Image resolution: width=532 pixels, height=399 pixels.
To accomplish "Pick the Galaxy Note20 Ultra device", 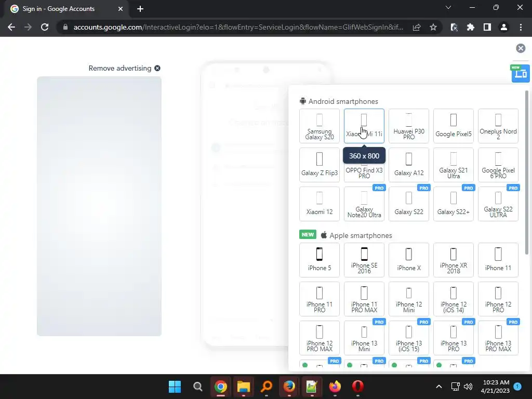I will coord(364,204).
